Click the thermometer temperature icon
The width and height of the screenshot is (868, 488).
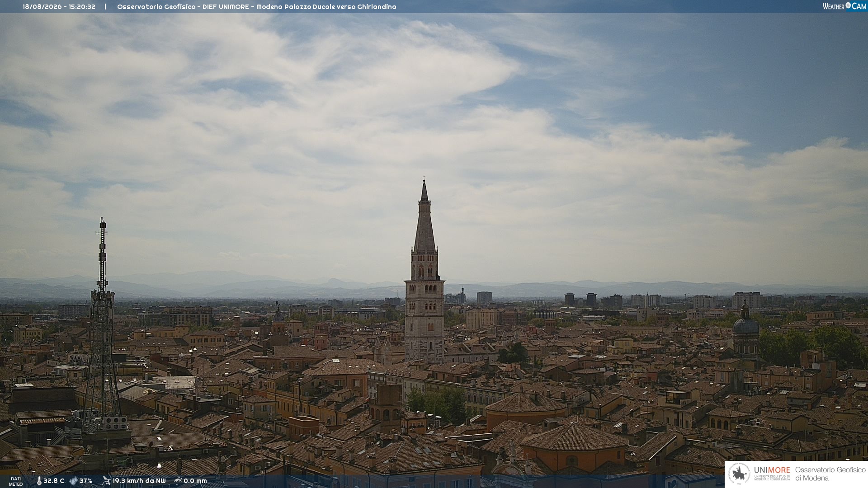[39, 481]
